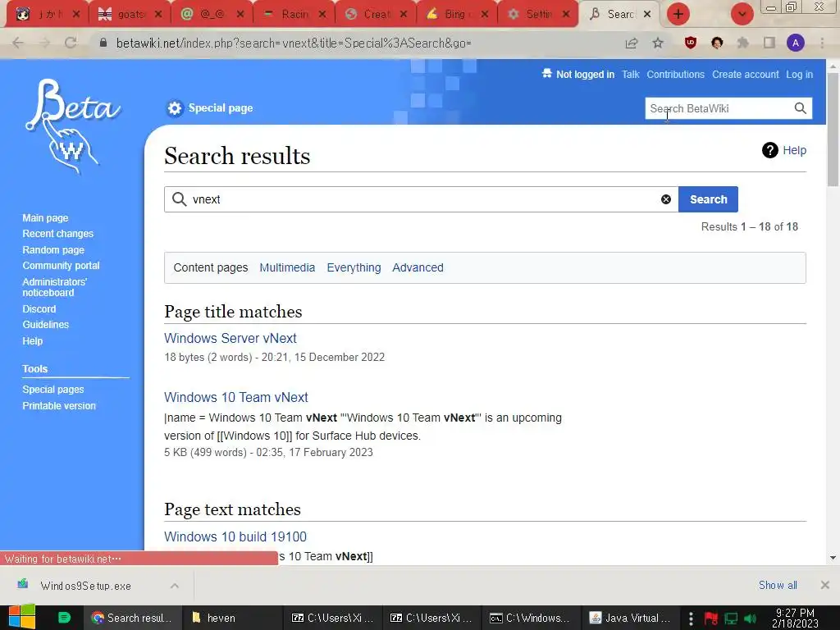This screenshot has height=630, width=840.
Task: Expand the Windos9Setup.exe download options arrow
Action: click(x=175, y=586)
